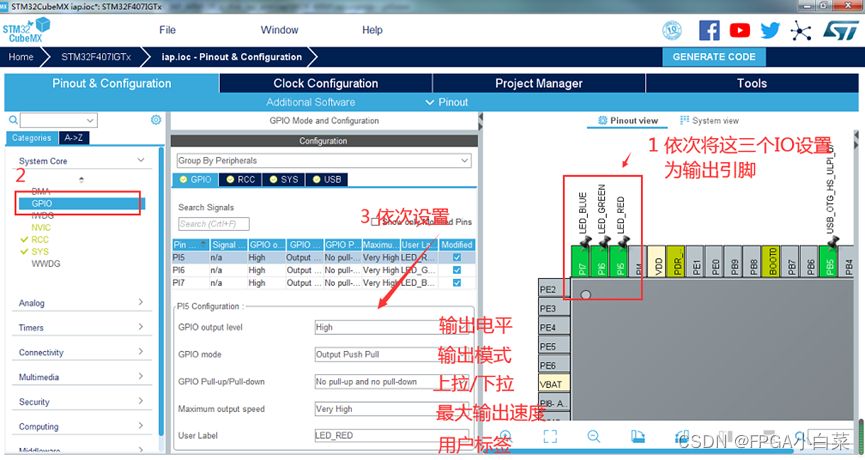Select the RCC peripheral tab
The height and width of the screenshot is (460, 865).
click(x=241, y=179)
